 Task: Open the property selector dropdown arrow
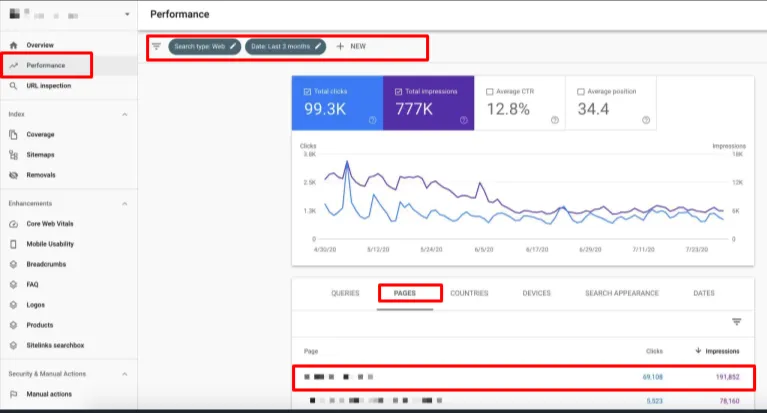[x=127, y=14]
